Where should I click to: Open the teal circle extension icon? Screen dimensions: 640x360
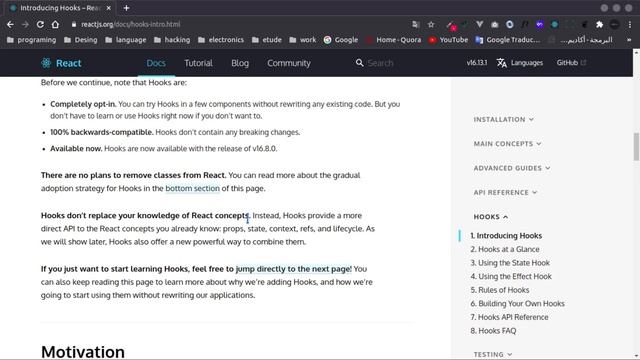[555, 24]
